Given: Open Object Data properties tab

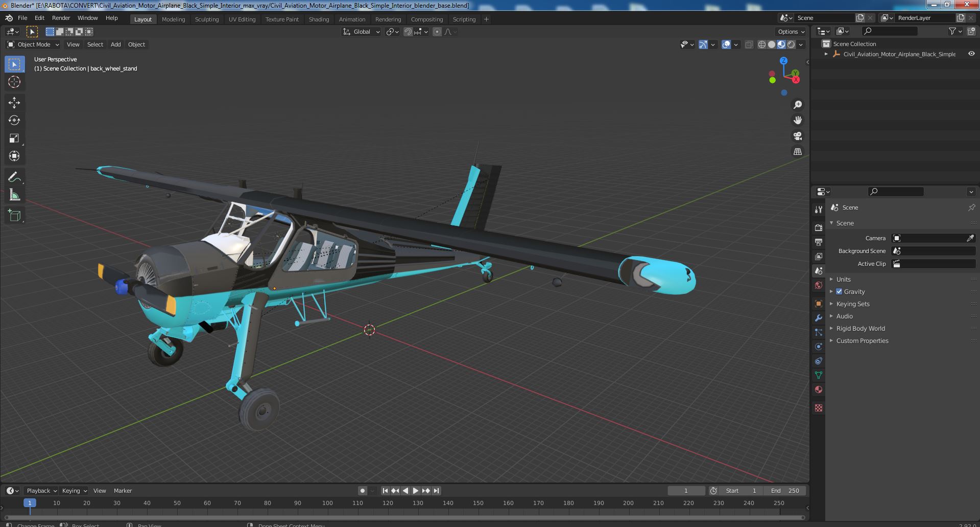Looking at the screenshot, I should pyautogui.click(x=819, y=375).
